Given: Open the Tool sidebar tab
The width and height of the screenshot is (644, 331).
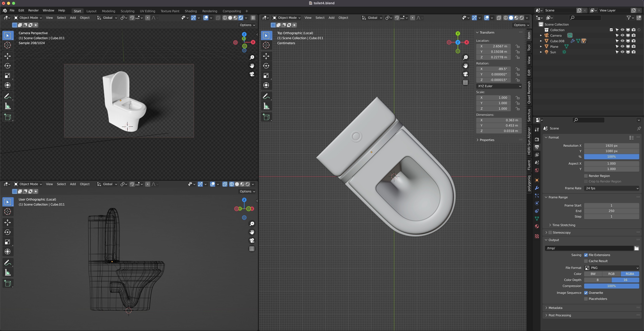Looking at the screenshot, I should point(529,48).
